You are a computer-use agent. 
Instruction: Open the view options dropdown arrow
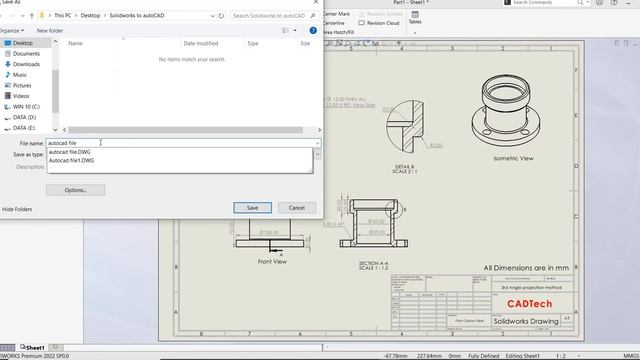click(295, 31)
